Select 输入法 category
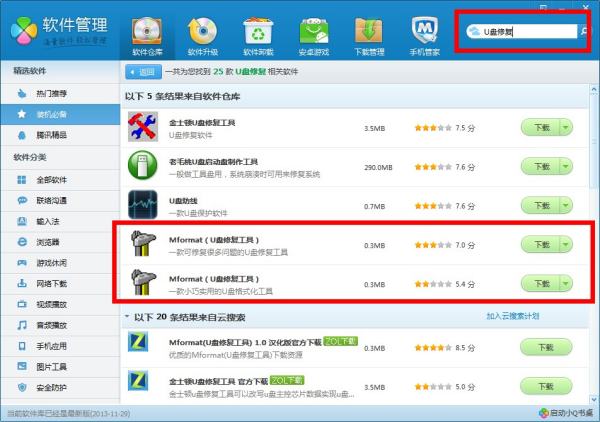 point(60,221)
